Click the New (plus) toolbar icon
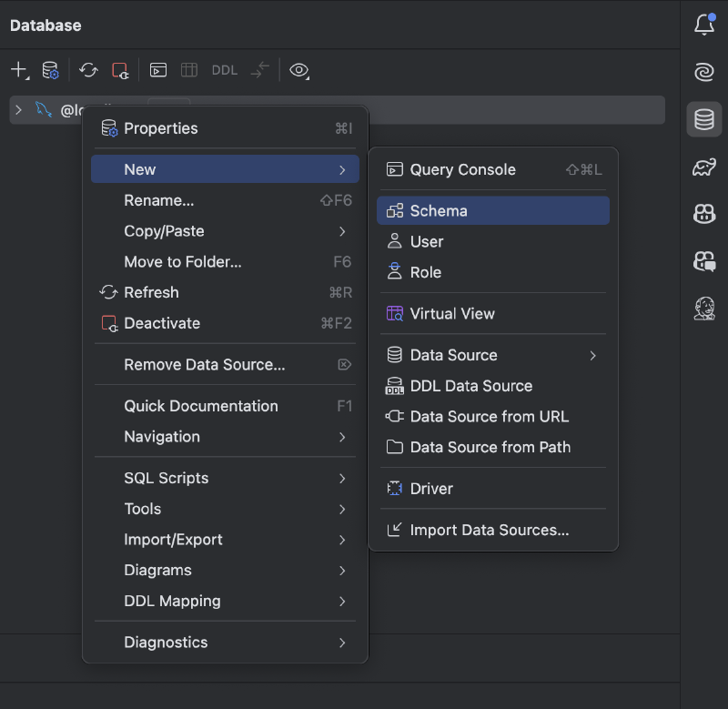 (x=19, y=70)
